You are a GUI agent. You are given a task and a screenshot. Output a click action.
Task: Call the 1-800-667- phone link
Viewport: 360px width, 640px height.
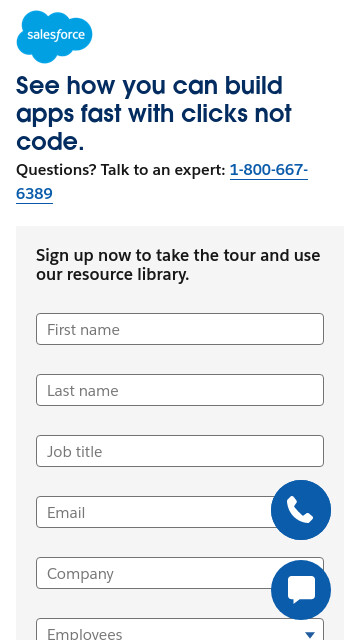click(269, 170)
